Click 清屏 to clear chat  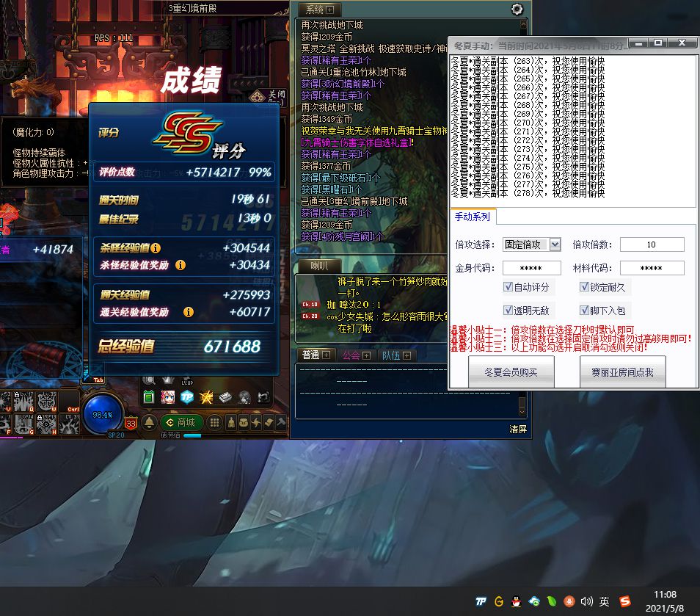click(x=518, y=430)
